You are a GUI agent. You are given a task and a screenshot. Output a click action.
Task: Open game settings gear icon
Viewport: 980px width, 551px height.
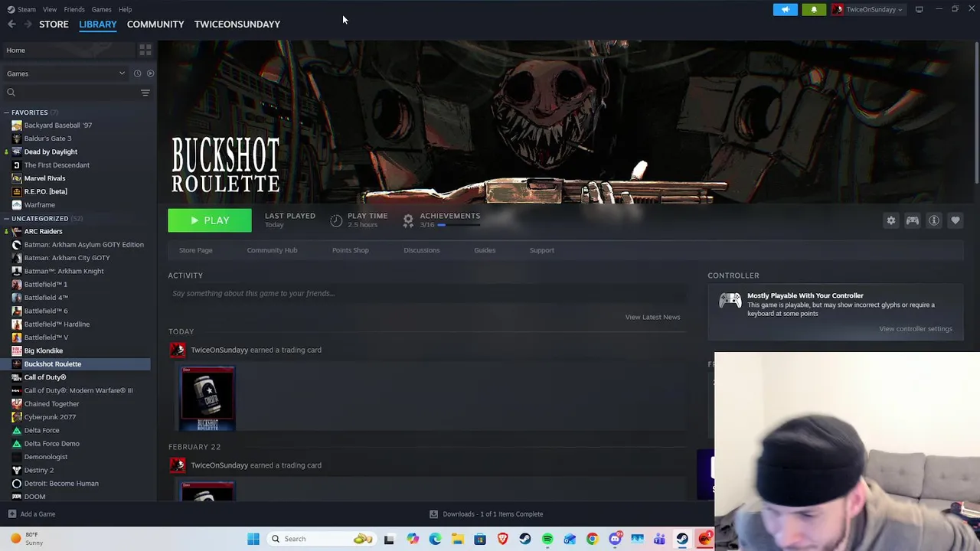click(x=891, y=220)
